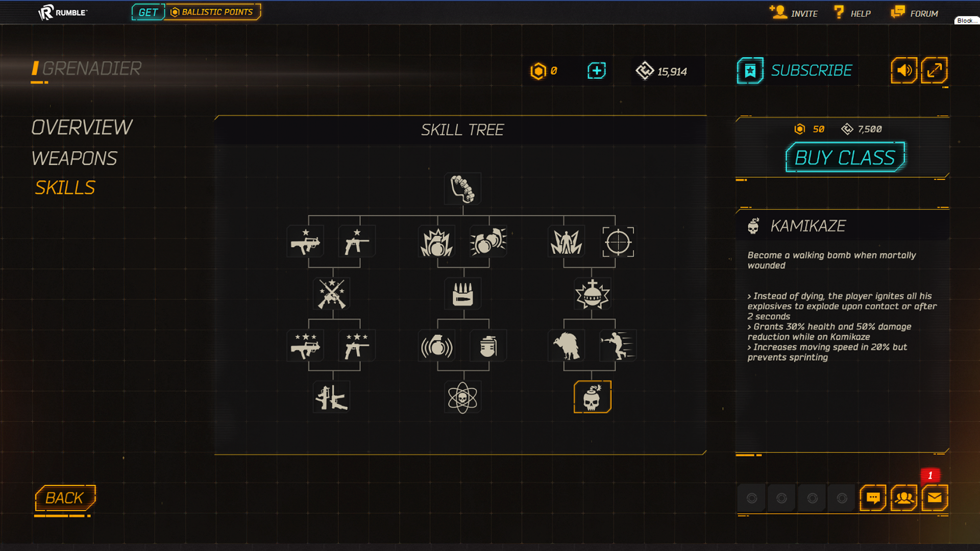Select the dual guns skill icon
Image resolution: width=980 pixels, height=551 pixels.
pos(332,397)
